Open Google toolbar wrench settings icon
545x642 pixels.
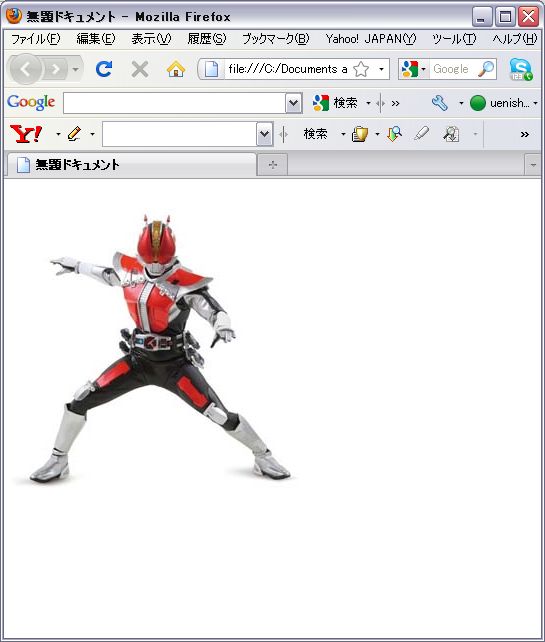pyautogui.click(x=440, y=103)
